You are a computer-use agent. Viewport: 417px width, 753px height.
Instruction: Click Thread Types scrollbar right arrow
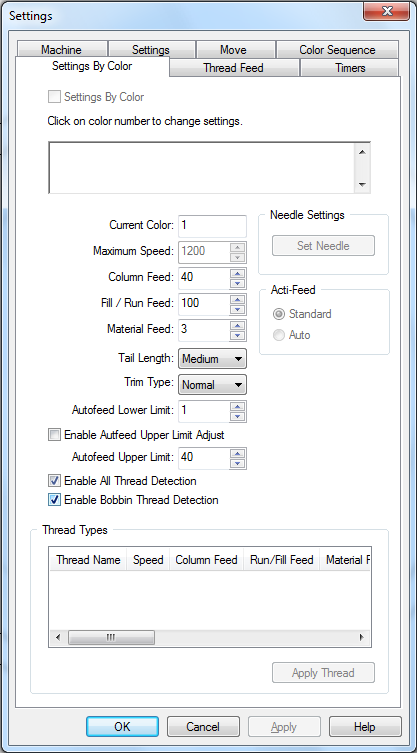[362, 638]
